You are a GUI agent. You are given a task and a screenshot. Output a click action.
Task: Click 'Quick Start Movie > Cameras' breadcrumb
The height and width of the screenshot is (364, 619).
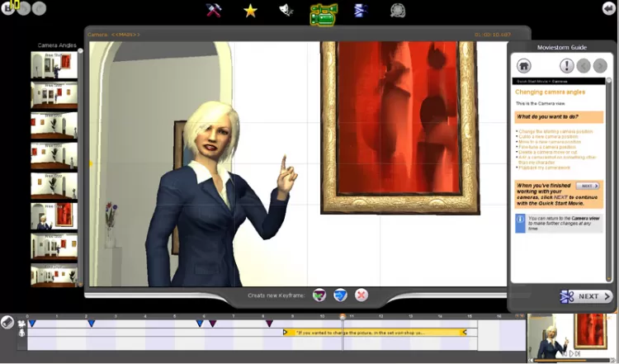542,82
